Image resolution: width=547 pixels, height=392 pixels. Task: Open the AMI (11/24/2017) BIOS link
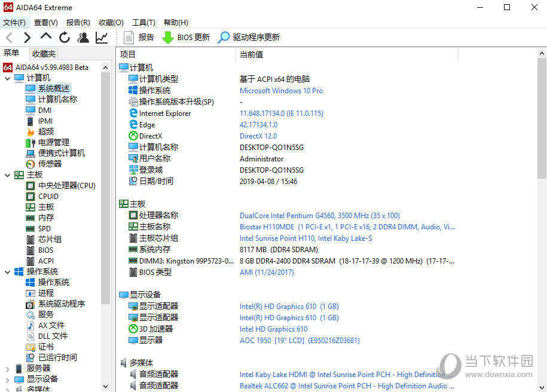[267, 272]
